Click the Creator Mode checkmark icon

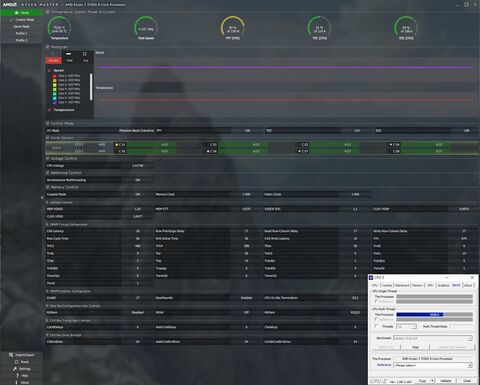click(x=11, y=20)
